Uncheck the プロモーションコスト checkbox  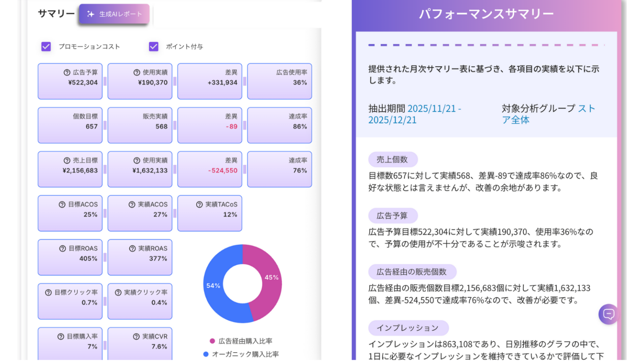pyautogui.click(x=45, y=47)
